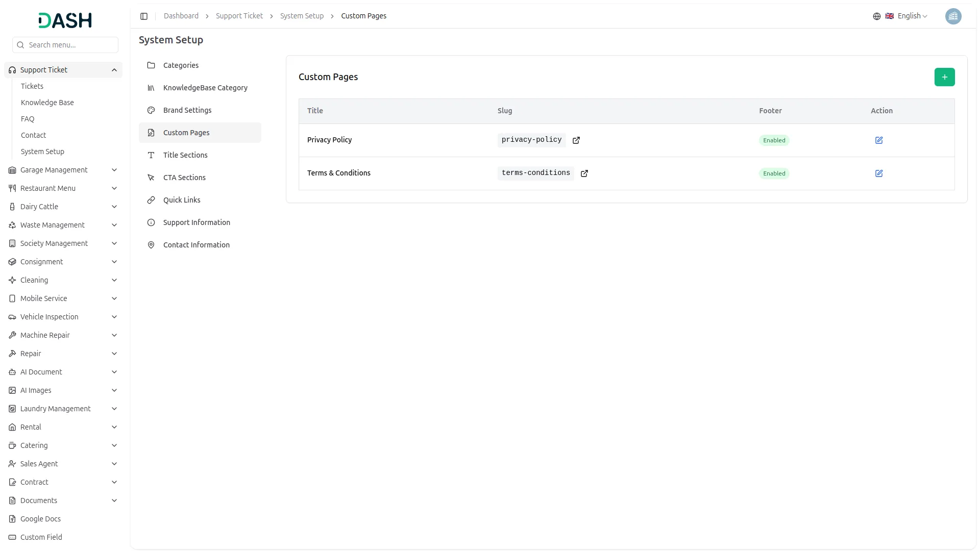Open terms-conditions slug external link
The width and height of the screenshot is (980, 551).
pyautogui.click(x=584, y=173)
